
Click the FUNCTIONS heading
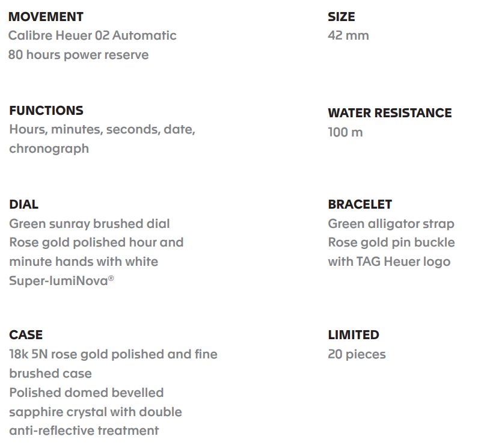pyautogui.click(x=46, y=111)
